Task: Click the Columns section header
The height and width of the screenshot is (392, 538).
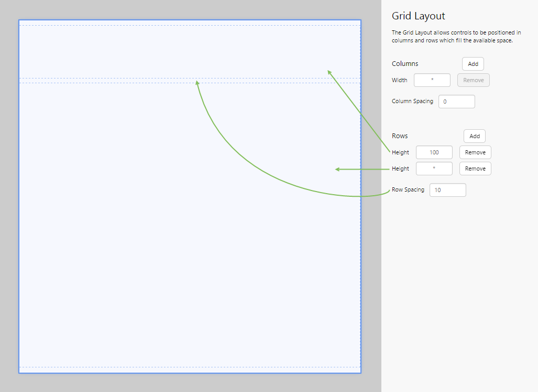Action: point(404,63)
